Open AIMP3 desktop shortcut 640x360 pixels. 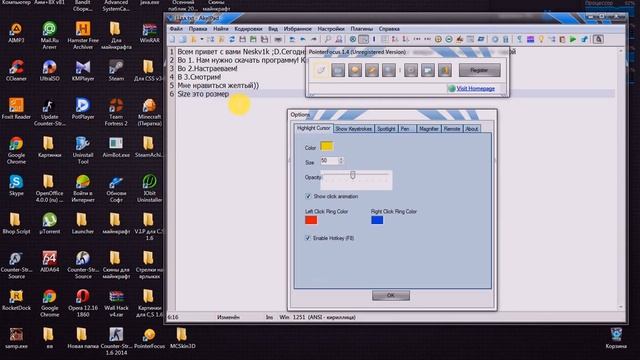coord(16,33)
